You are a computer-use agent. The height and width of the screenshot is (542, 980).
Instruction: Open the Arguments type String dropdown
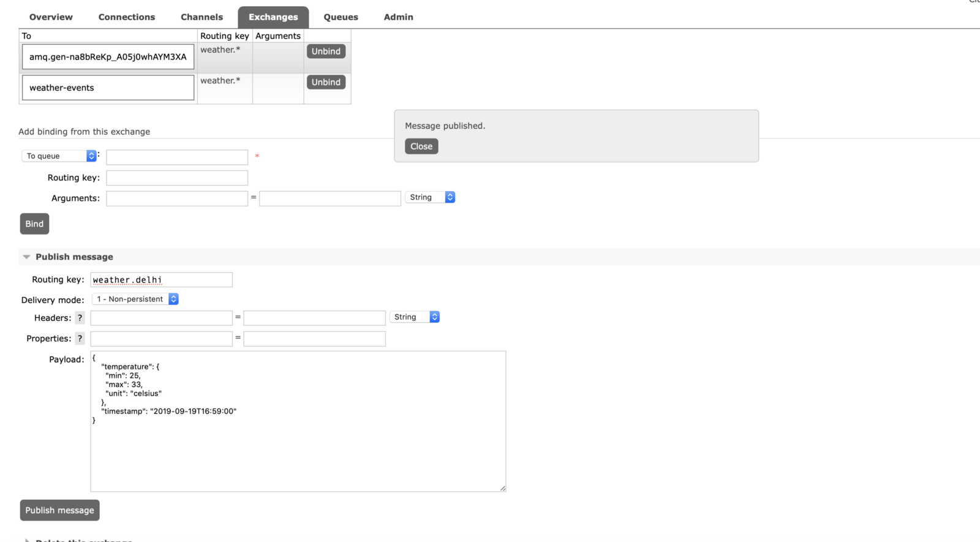tap(430, 197)
